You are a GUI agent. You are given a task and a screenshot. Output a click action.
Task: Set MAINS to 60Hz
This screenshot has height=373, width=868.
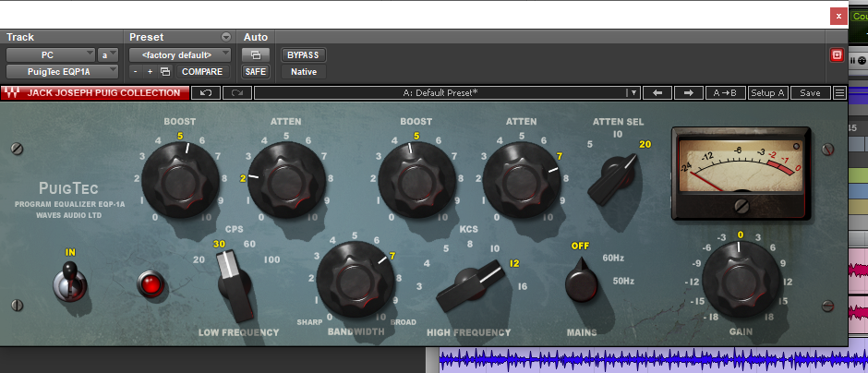coord(613,258)
